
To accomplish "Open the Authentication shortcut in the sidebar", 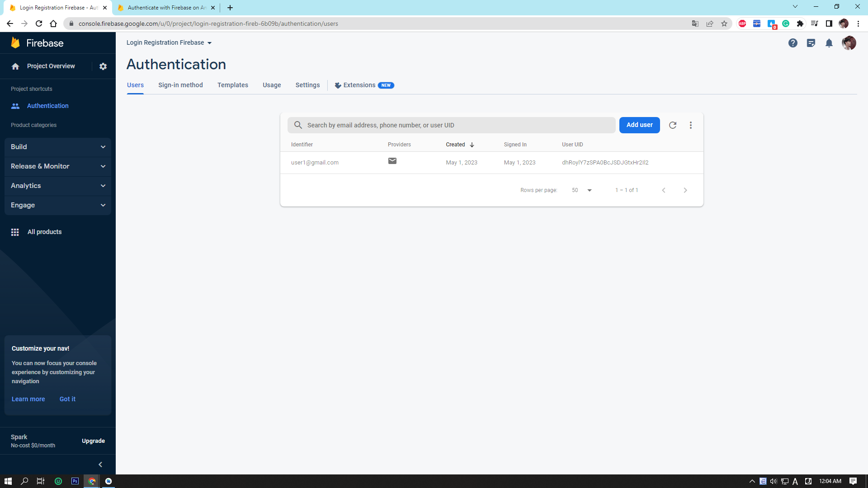I will pos(47,106).
